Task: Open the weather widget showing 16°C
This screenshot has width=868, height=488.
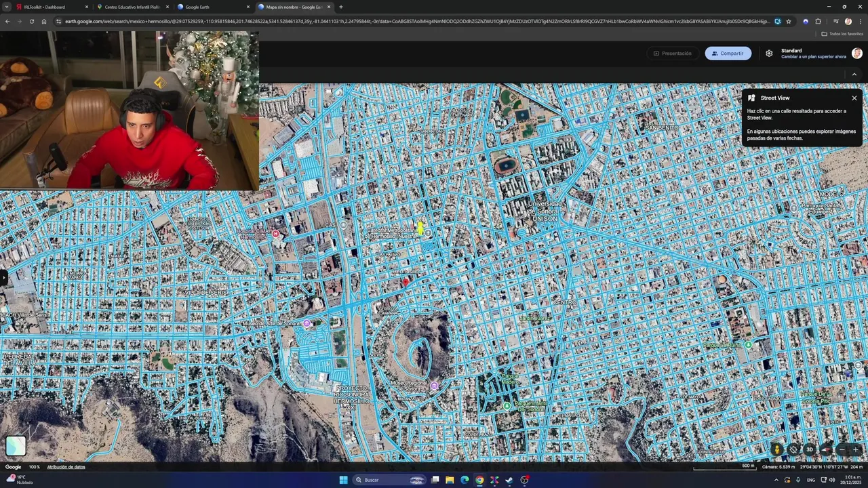Action: click(x=19, y=479)
